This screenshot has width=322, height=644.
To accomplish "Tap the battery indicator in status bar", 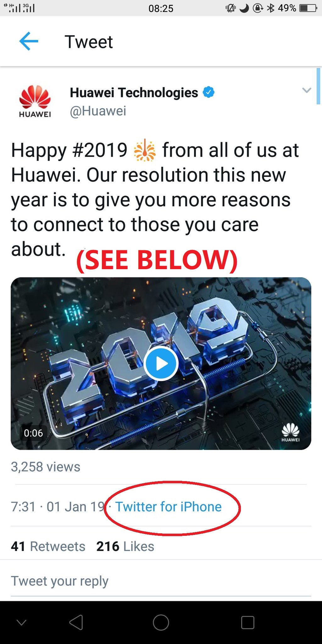I will (308, 8).
